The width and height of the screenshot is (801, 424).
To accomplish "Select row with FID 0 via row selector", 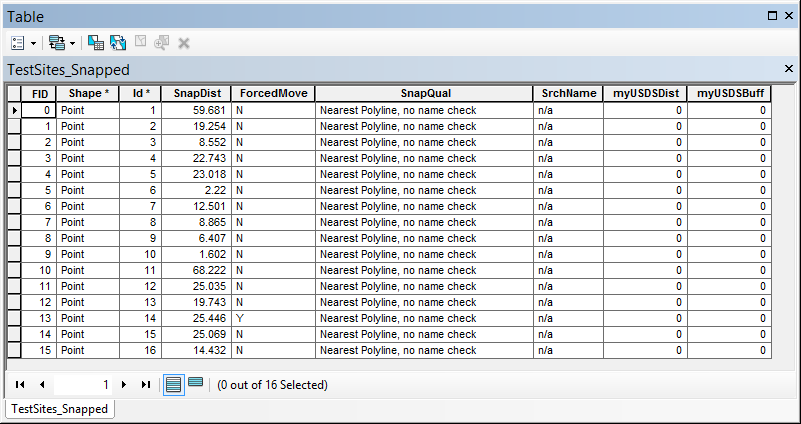I will (14, 110).
